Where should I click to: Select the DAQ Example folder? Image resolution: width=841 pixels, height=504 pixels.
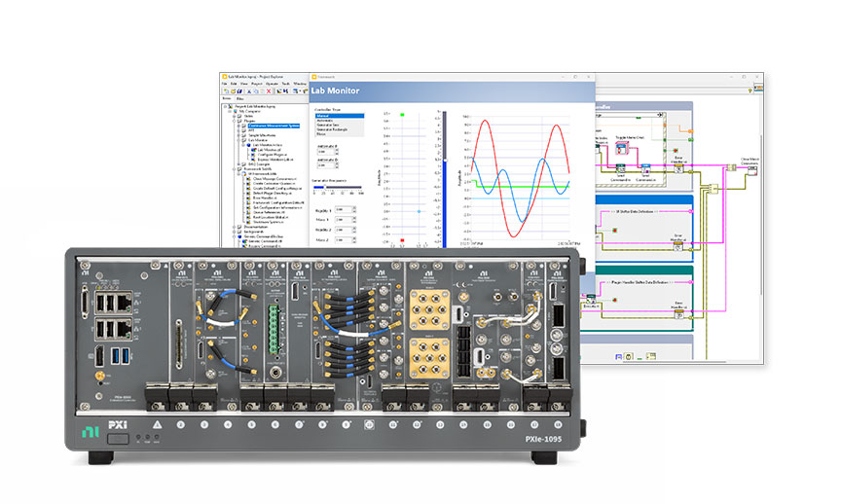tap(259, 164)
